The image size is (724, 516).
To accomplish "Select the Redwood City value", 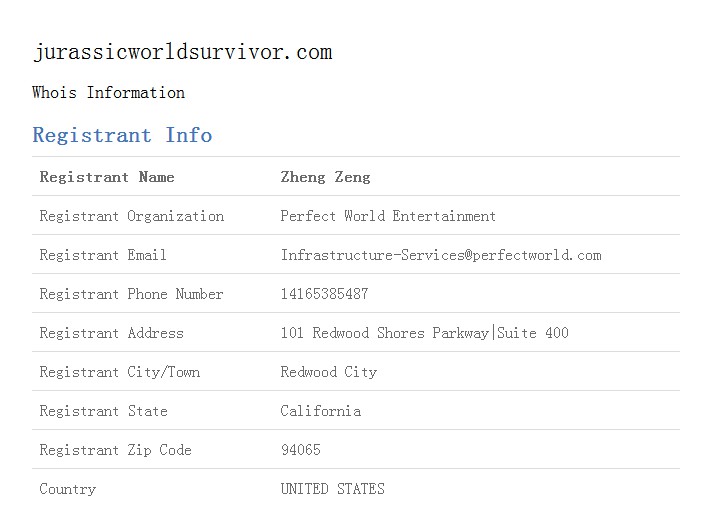I will point(329,372).
